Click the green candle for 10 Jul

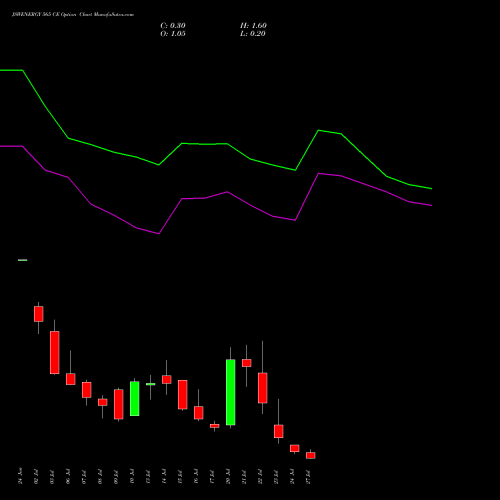click(x=134, y=398)
